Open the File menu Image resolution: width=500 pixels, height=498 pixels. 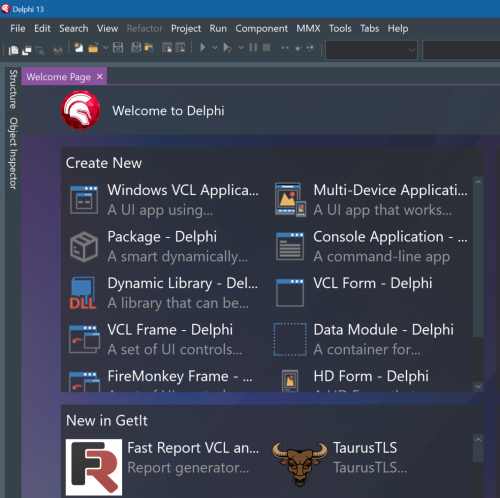click(x=18, y=29)
